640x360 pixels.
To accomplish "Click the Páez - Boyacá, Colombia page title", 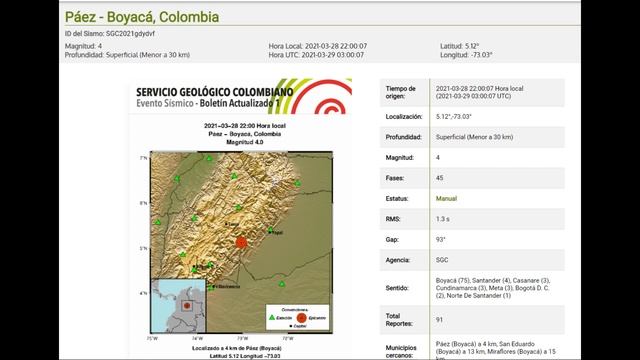I will coord(142,17).
